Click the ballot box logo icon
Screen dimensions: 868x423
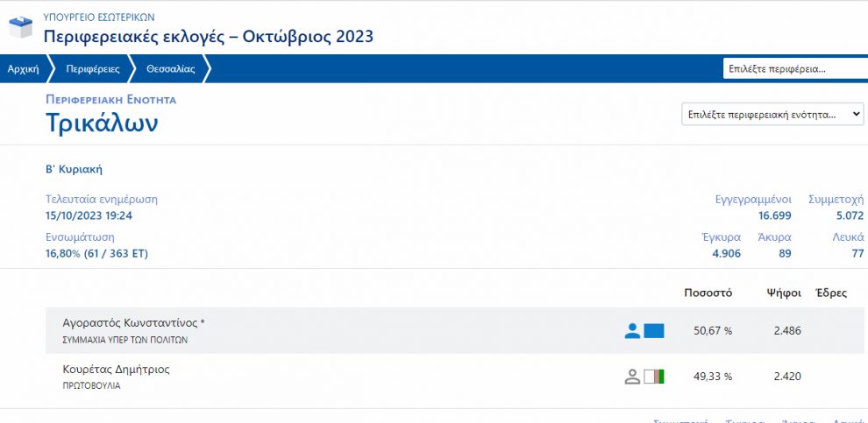(x=21, y=27)
